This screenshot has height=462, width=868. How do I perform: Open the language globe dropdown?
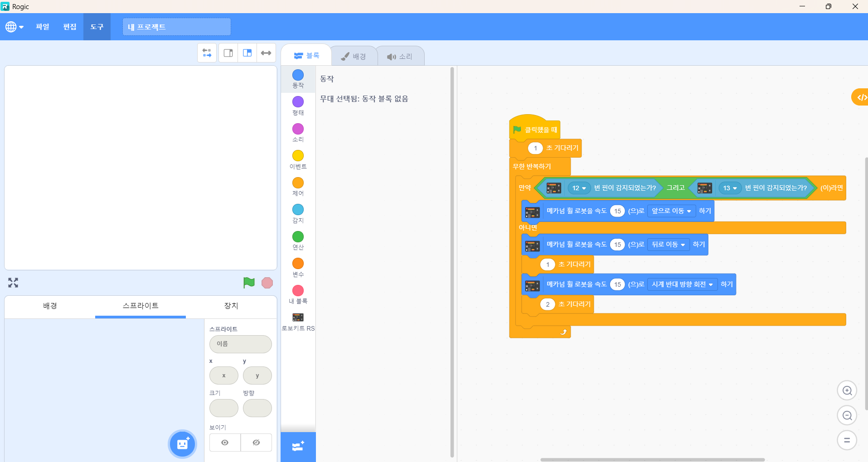coord(15,27)
